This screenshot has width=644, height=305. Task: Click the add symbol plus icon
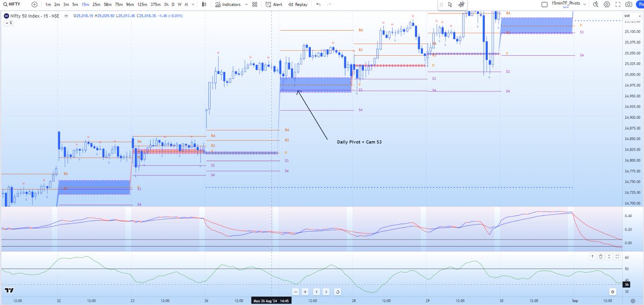(34, 4)
